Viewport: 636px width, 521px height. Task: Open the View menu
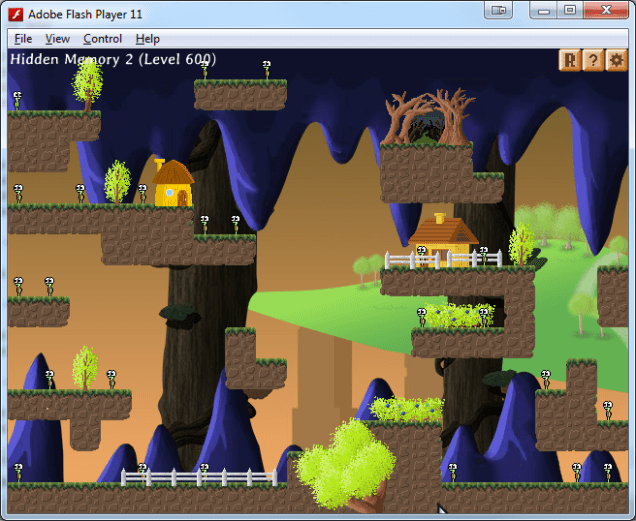58,39
